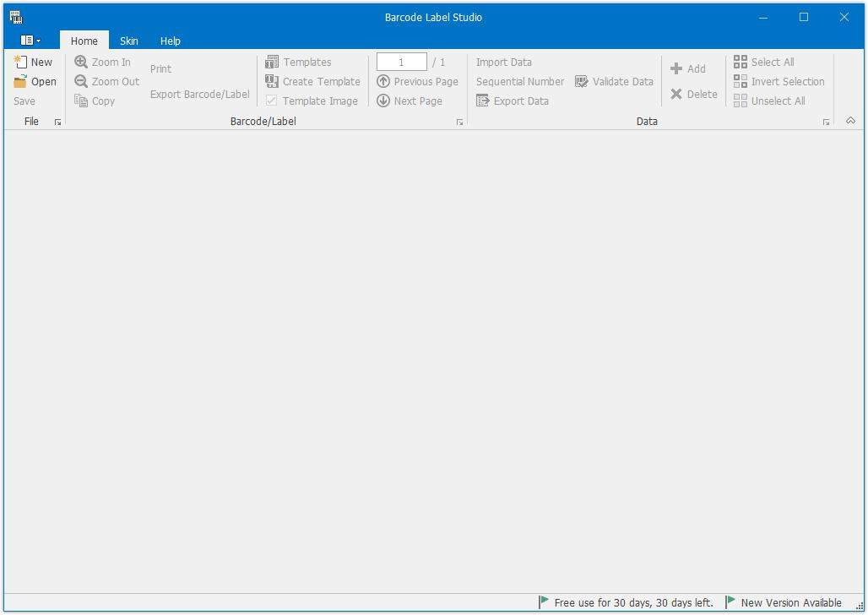
Task: Click the Zoom Out magnifier icon
Action: point(81,82)
